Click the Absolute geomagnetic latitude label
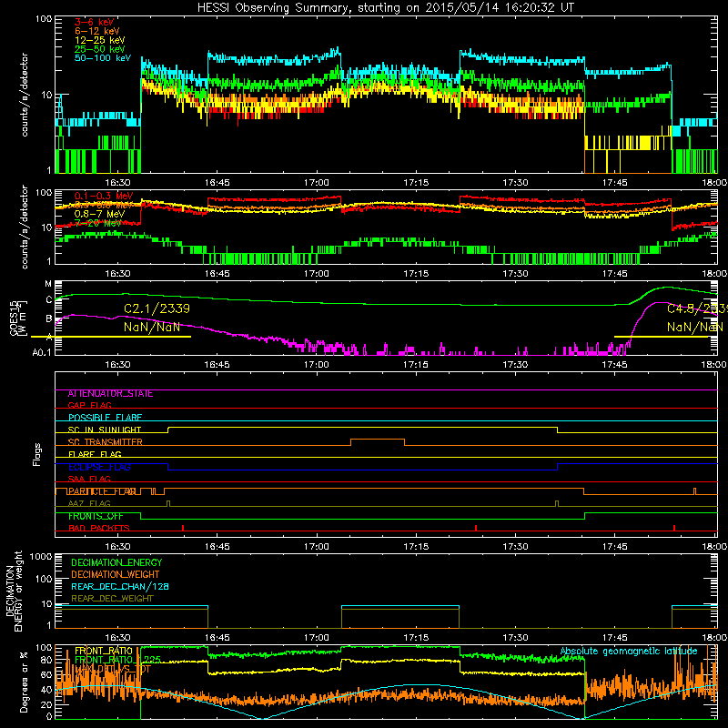The width and height of the screenshot is (728, 728). pos(629,652)
